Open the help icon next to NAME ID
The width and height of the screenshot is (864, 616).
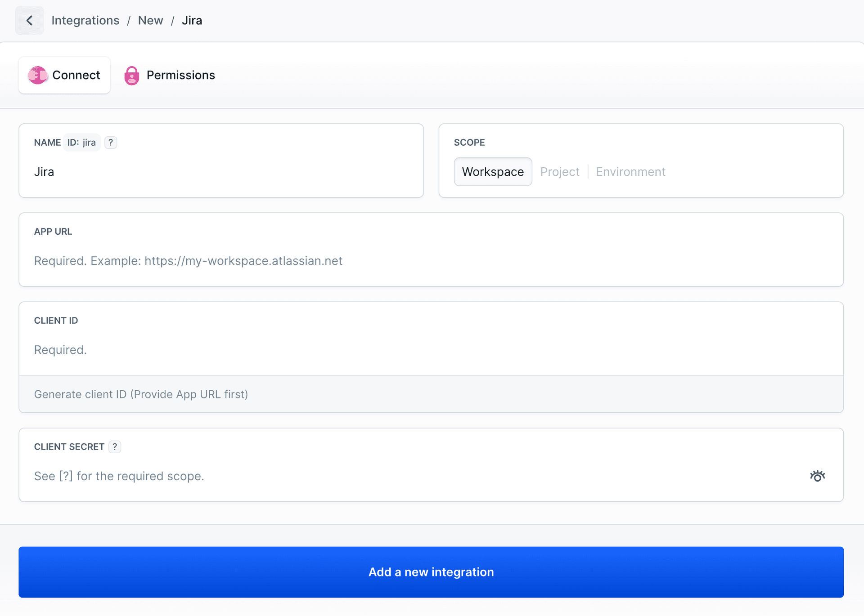[x=111, y=143]
